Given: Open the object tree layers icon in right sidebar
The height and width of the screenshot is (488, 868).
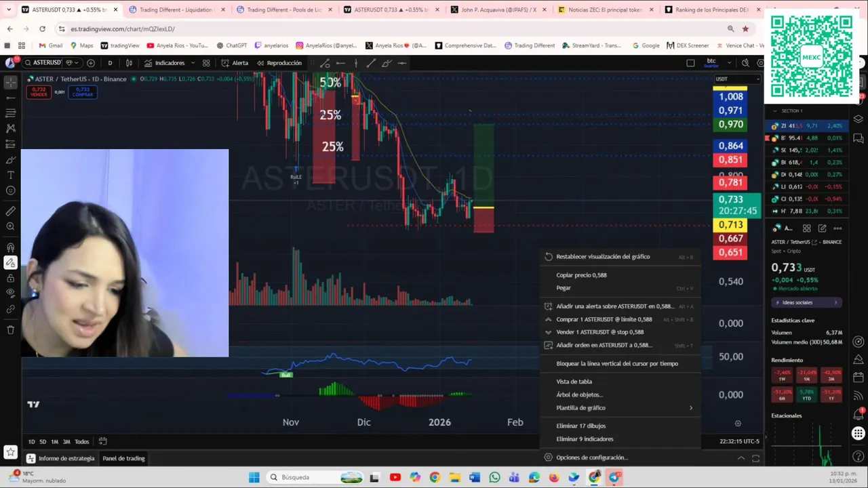Looking at the screenshot, I should 859,119.
